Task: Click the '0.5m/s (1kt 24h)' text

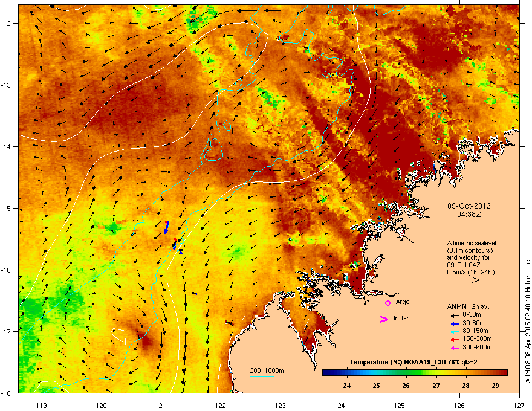Action: (x=470, y=272)
